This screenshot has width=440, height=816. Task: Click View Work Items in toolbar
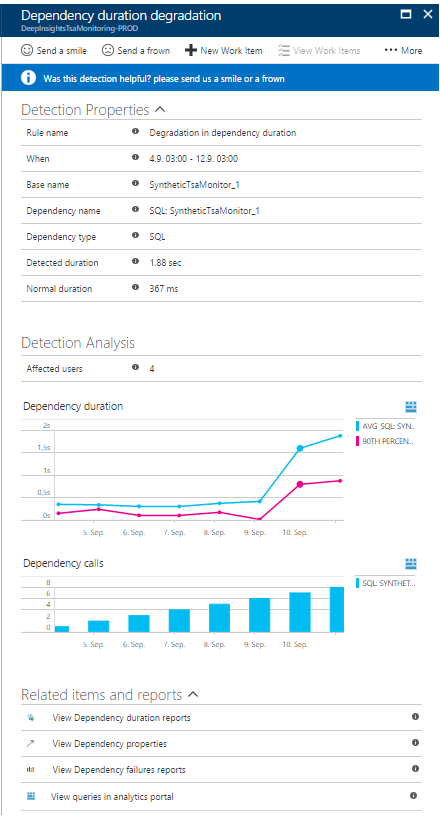[x=319, y=50]
